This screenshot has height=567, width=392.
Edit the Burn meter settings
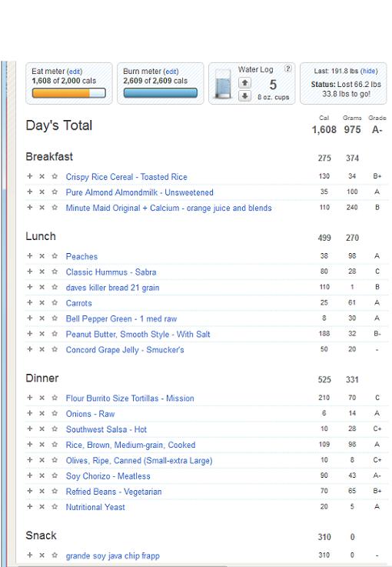171,72
